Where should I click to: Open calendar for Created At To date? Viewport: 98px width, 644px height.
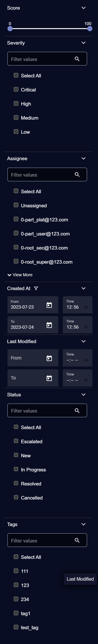pyautogui.click(x=49, y=325)
